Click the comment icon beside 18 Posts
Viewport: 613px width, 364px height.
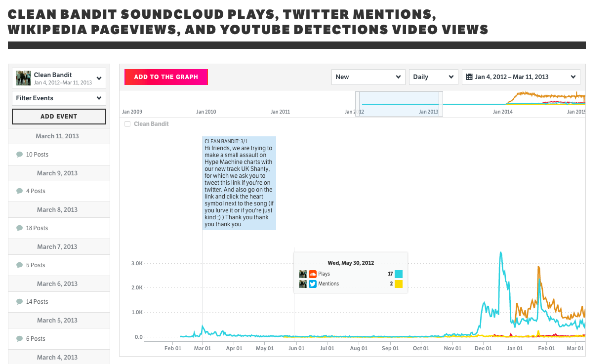pos(20,228)
